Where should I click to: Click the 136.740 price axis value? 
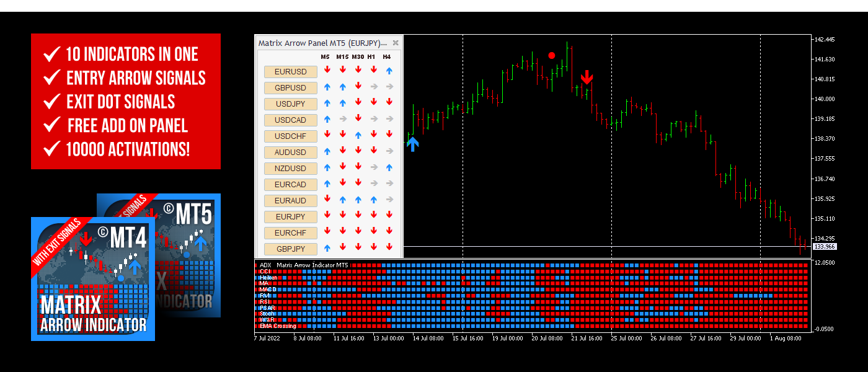point(824,179)
